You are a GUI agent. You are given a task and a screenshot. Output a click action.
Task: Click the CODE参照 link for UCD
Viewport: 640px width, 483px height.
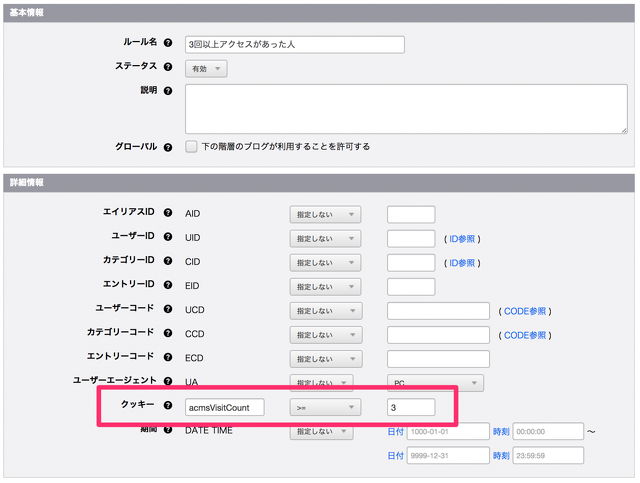[x=525, y=311]
